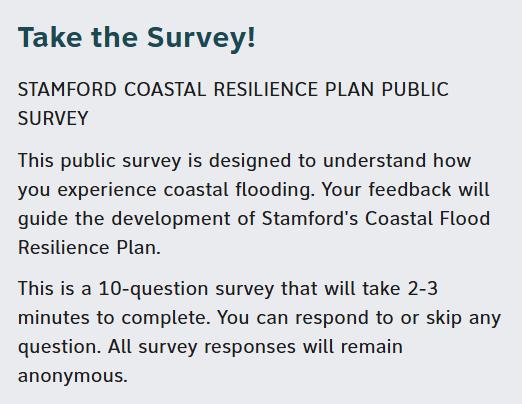The width and height of the screenshot is (522, 404).
Task: Click the text 'Stamford's Coastal Flood'
Action: point(376,219)
